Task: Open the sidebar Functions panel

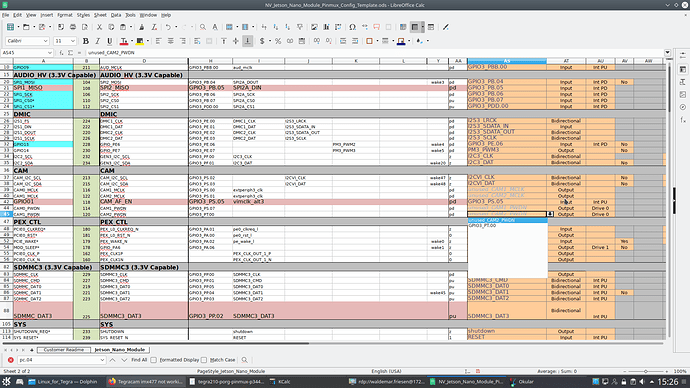Action: [x=683, y=120]
